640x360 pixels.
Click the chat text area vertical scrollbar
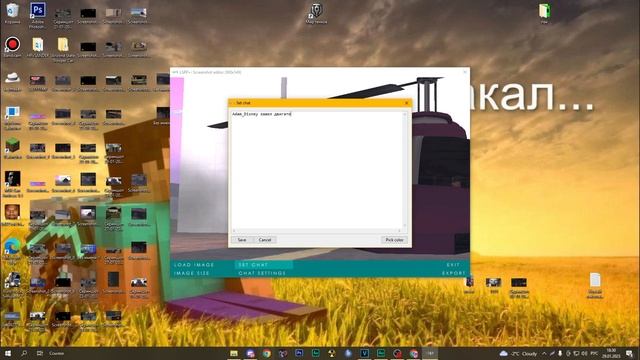pos(405,169)
